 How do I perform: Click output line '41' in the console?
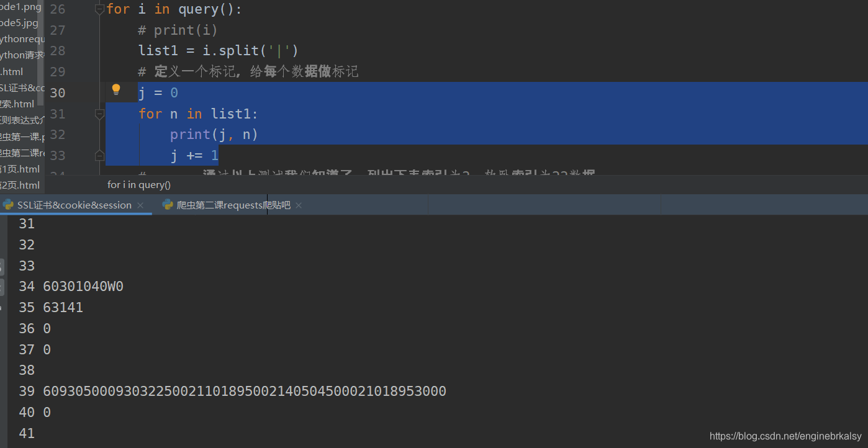tap(27, 433)
